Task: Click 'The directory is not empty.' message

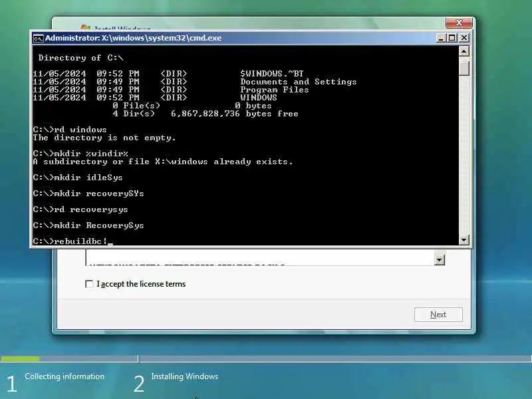Action: click(104, 138)
